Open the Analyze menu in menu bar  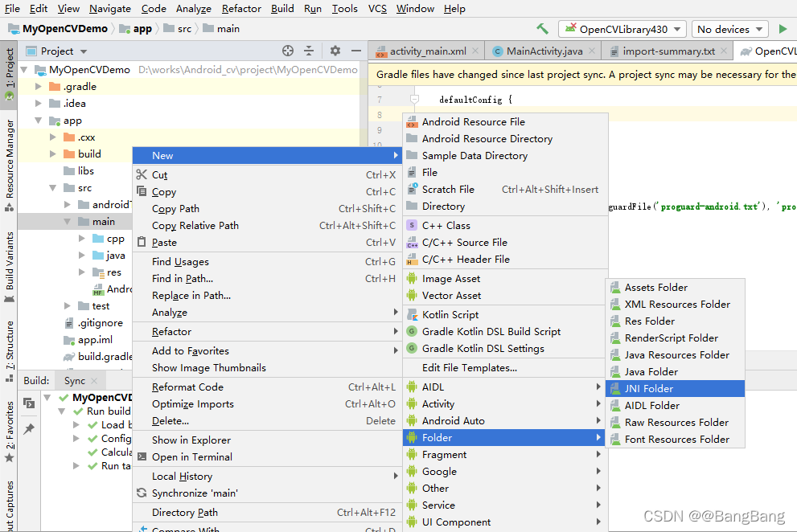(x=193, y=9)
